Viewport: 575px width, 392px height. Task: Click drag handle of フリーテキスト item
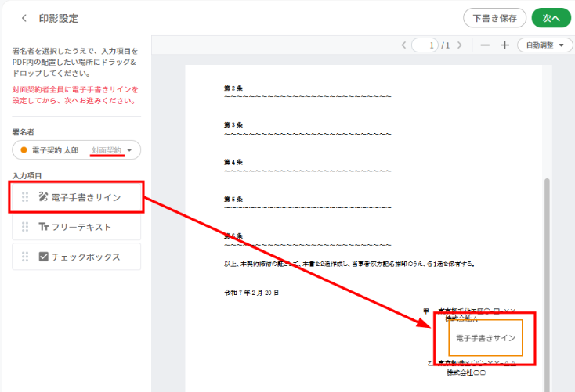point(25,227)
